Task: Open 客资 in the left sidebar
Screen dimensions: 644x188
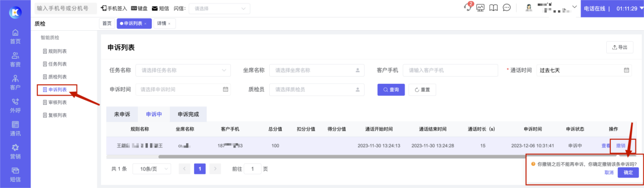Action: tap(15, 59)
